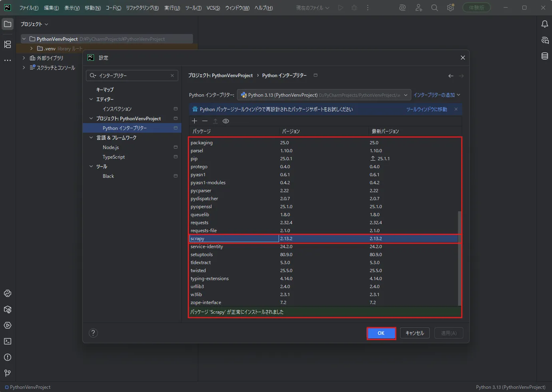Open the Python interpreter dropdown
This screenshot has height=392, width=552.
(x=324, y=95)
